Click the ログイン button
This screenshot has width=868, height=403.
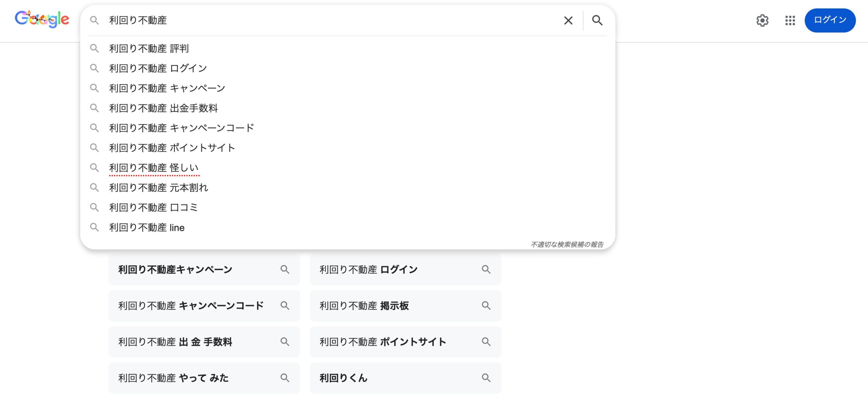(830, 20)
